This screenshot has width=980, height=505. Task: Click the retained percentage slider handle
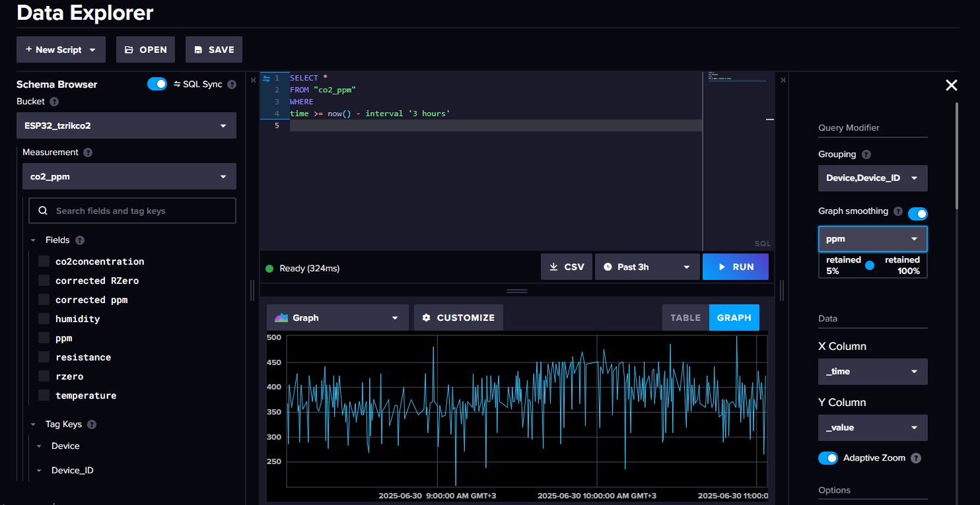869,265
